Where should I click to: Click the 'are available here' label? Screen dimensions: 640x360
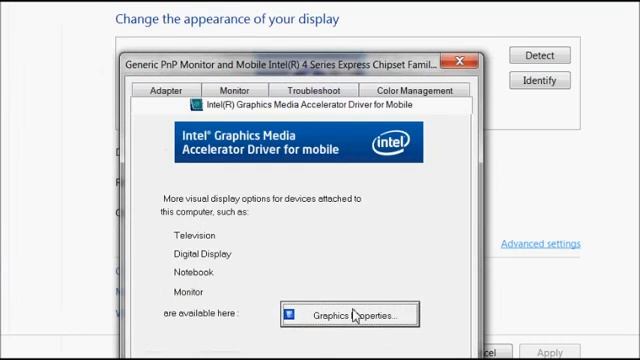click(x=201, y=313)
